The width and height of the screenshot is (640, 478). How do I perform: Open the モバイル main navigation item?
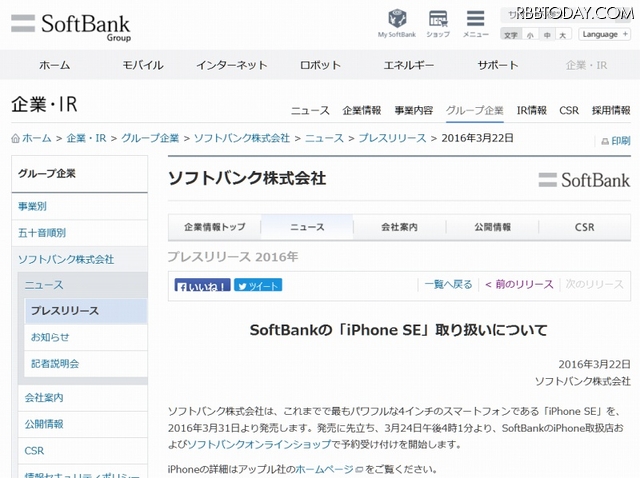coord(143,65)
